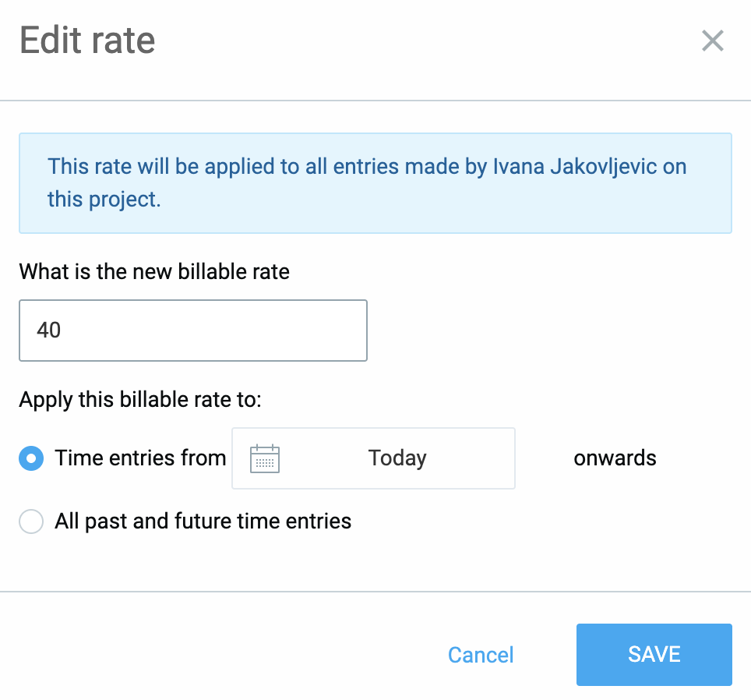Click inside the billable rate field showing 40
Image resolution: width=751 pixels, height=700 pixels.
pos(192,331)
